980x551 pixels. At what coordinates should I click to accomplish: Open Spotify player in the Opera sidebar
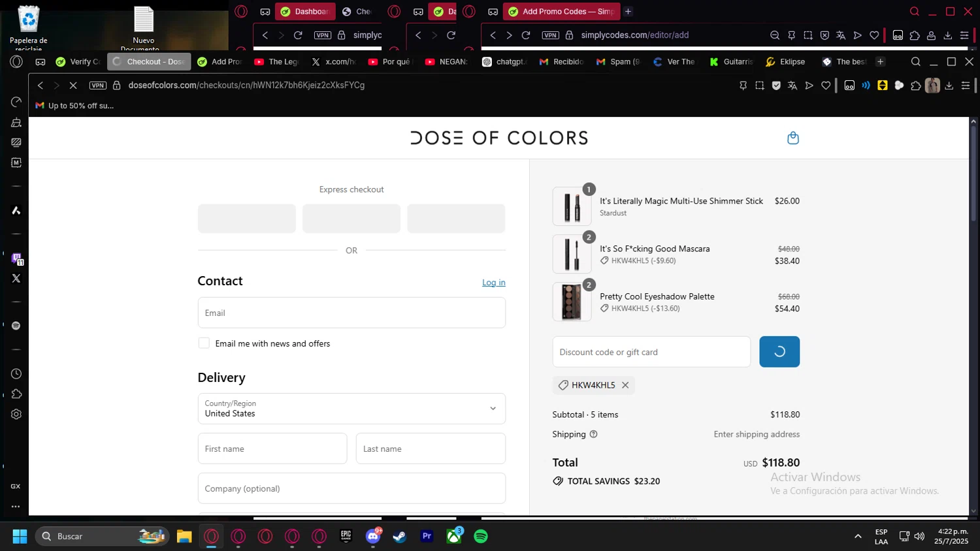tap(16, 326)
